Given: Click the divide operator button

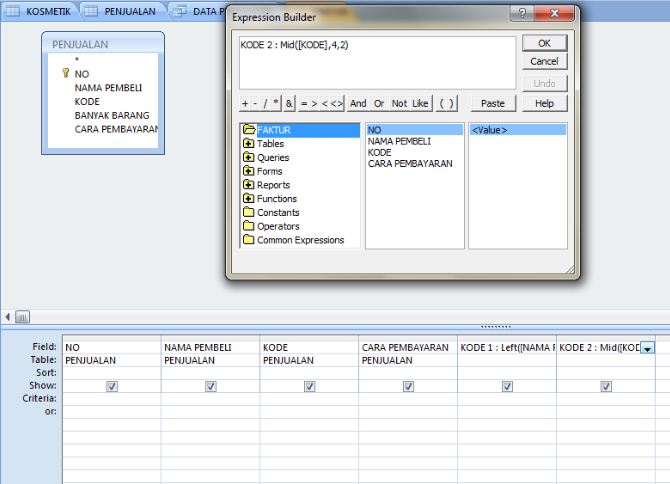Looking at the screenshot, I should tap(265, 103).
